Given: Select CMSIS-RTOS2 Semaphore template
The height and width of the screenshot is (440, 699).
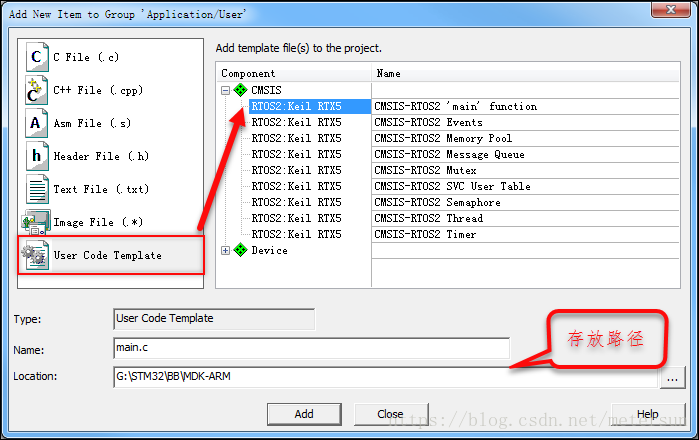Looking at the screenshot, I should pos(437,203).
